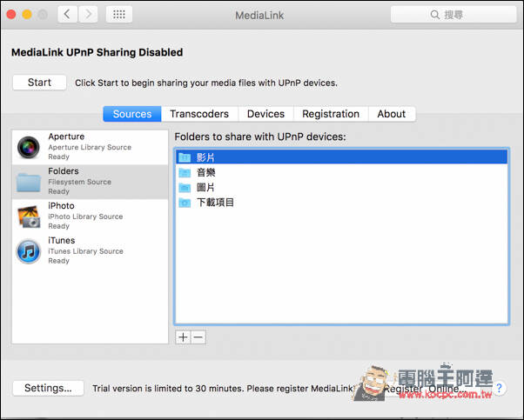Switch to the Sources tab
Image resolution: width=524 pixels, height=420 pixels.
[132, 114]
